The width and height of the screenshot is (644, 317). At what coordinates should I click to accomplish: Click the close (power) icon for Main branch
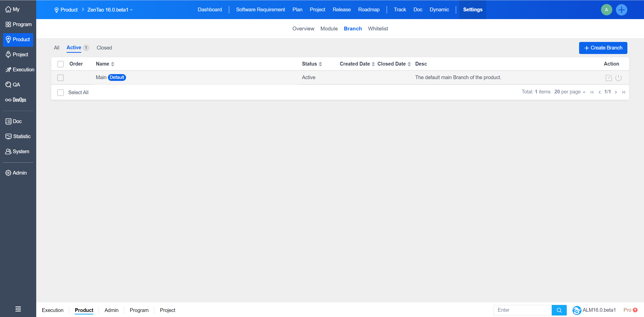coord(618,78)
